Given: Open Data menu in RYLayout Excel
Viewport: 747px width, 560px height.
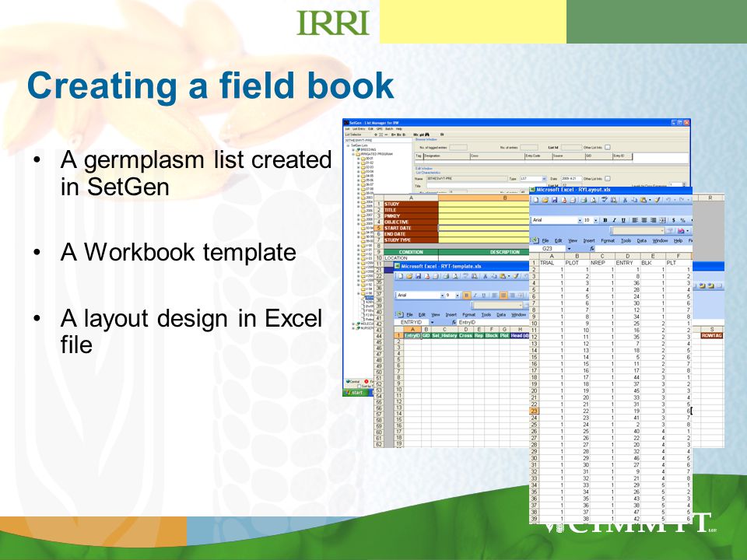Looking at the screenshot, I should coord(642,241).
